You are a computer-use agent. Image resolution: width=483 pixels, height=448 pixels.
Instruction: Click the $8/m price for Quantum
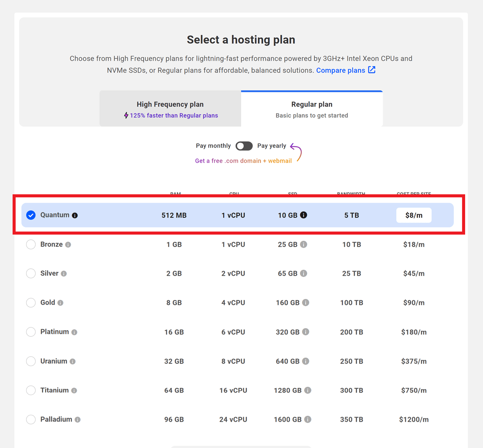coord(414,215)
